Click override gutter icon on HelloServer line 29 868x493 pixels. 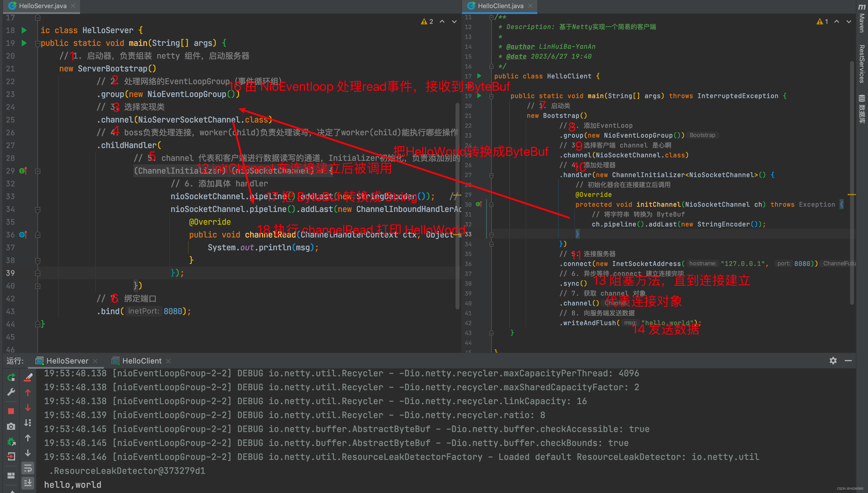[x=23, y=171]
